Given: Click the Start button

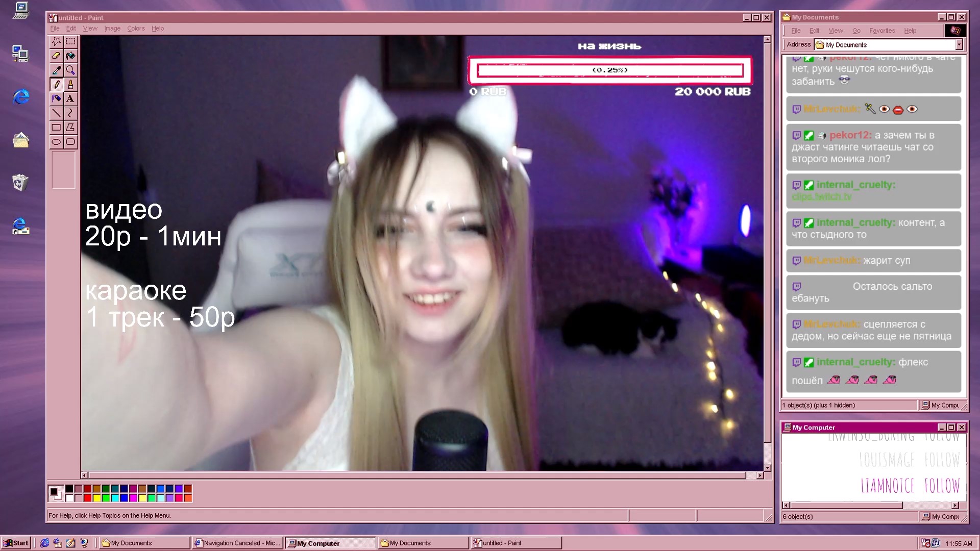Looking at the screenshot, I should (16, 543).
